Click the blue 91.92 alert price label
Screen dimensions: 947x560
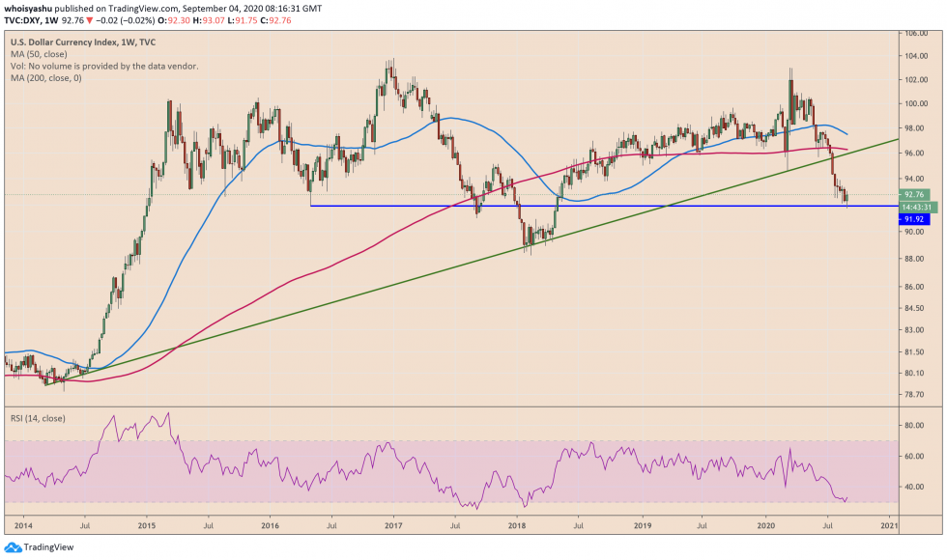914,219
